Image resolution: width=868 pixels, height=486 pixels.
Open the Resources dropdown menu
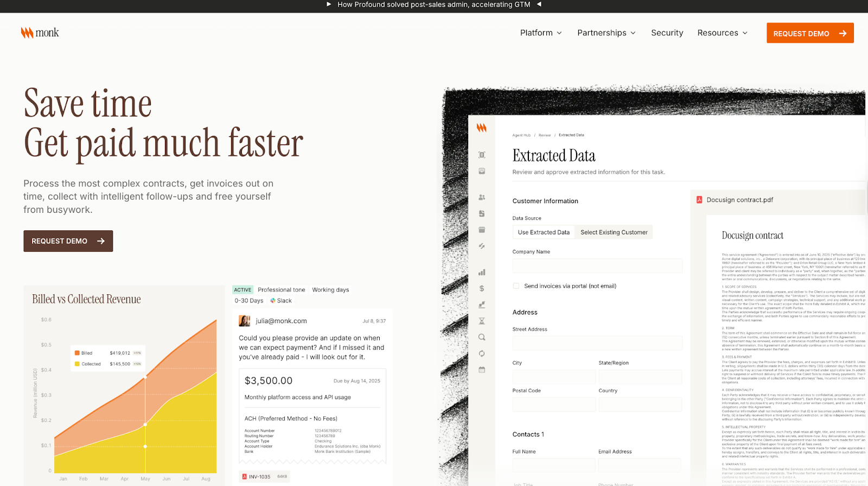(x=722, y=33)
